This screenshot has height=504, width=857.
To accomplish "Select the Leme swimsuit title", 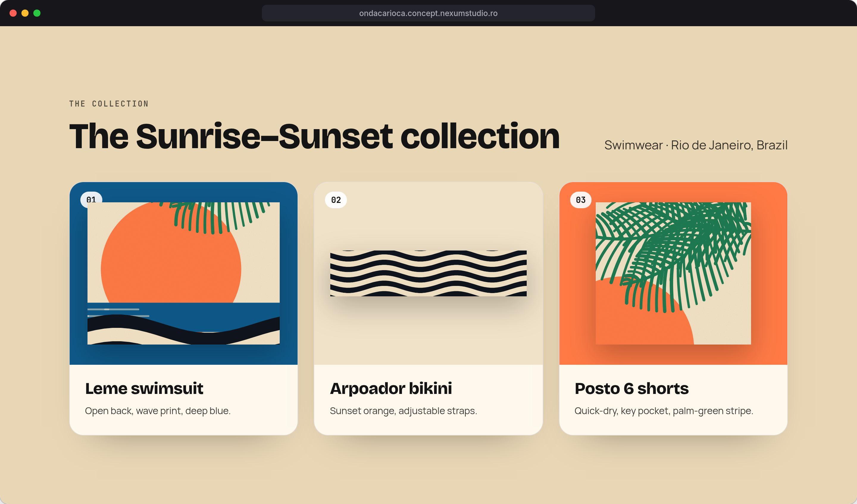I will (144, 388).
